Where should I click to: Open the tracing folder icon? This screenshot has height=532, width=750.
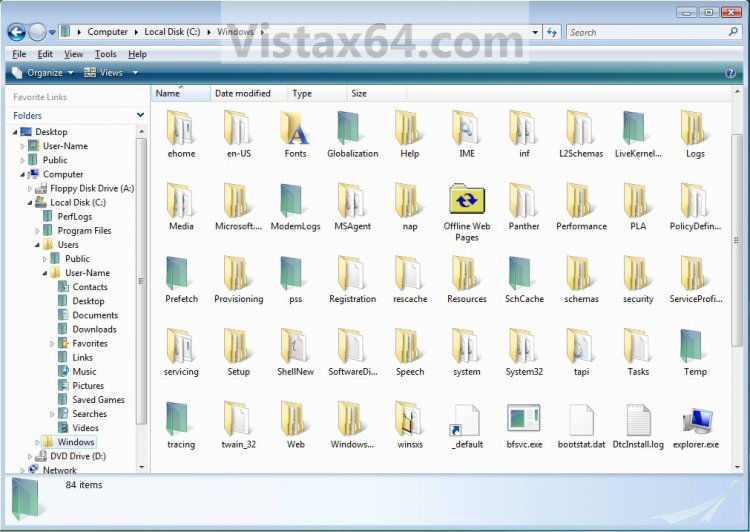click(x=176, y=419)
